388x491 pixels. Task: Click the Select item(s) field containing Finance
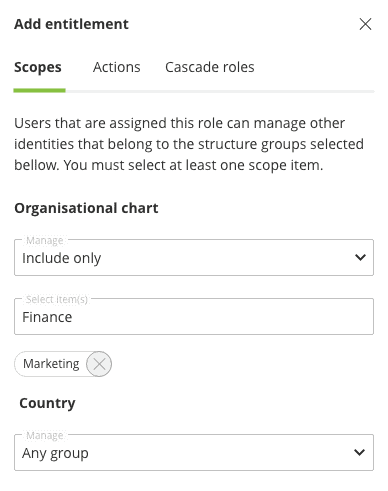[x=194, y=316]
